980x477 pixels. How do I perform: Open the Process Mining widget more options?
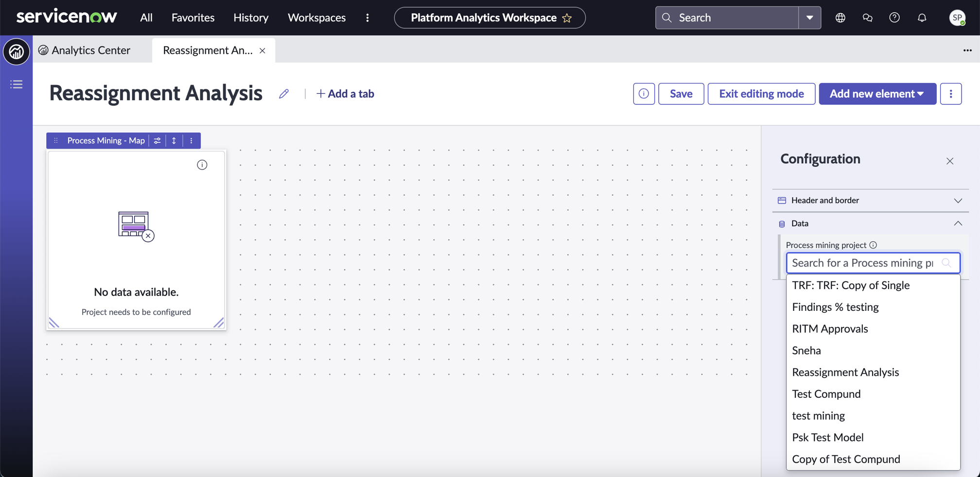(x=192, y=140)
